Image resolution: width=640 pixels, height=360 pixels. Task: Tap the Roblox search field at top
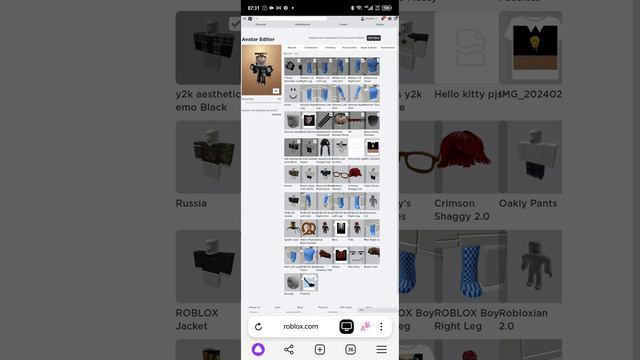[x=292, y=19]
